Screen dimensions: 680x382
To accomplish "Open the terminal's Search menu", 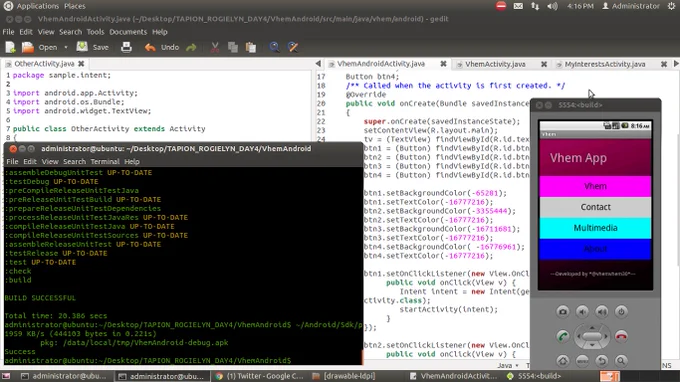I will [75, 161].
